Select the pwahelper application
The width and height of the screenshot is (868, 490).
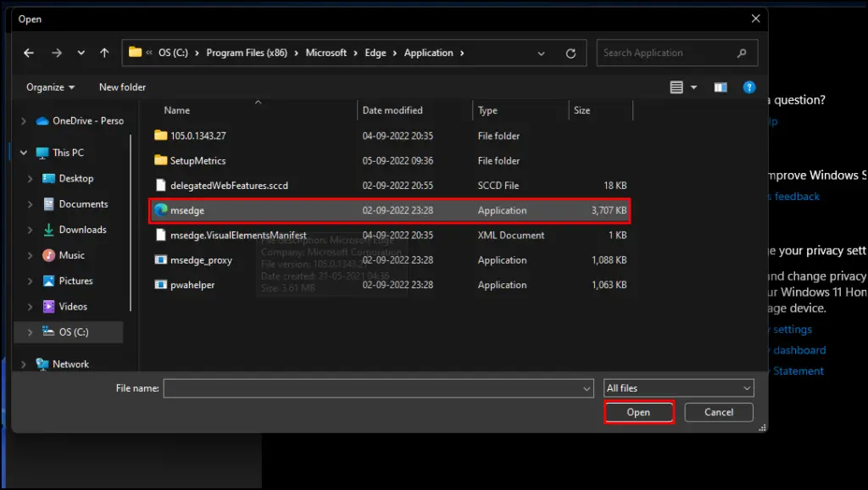tap(390, 285)
